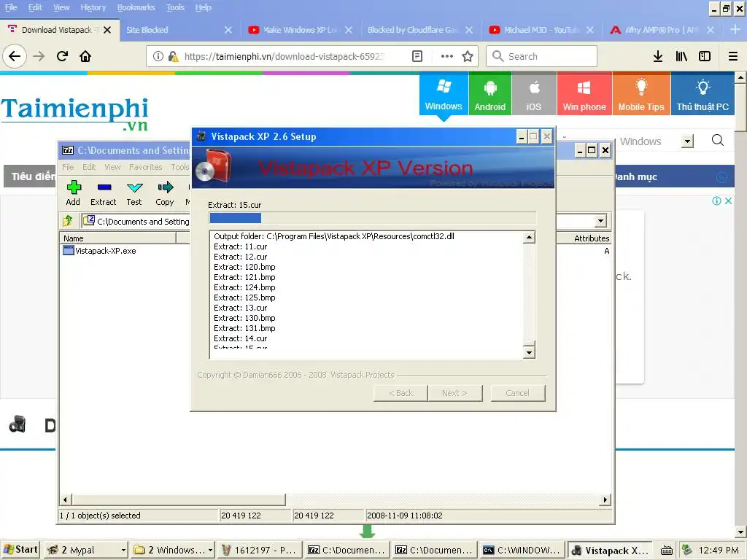Open 7-Zip File menu
This screenshot has width=747, height=560.
(x=68, y=167)
